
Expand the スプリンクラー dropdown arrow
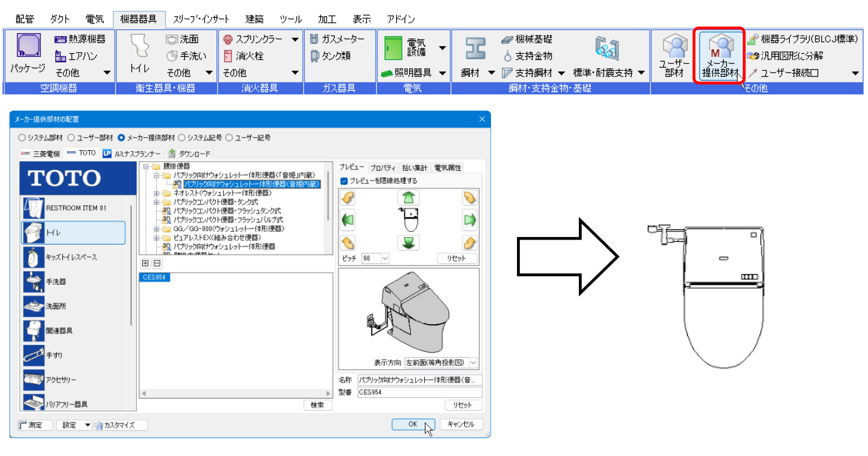tap(295, 39)
